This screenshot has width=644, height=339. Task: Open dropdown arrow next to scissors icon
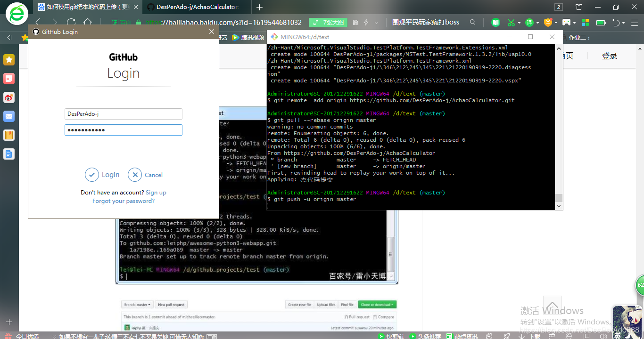pyautogui.click(x=519, y=23)
